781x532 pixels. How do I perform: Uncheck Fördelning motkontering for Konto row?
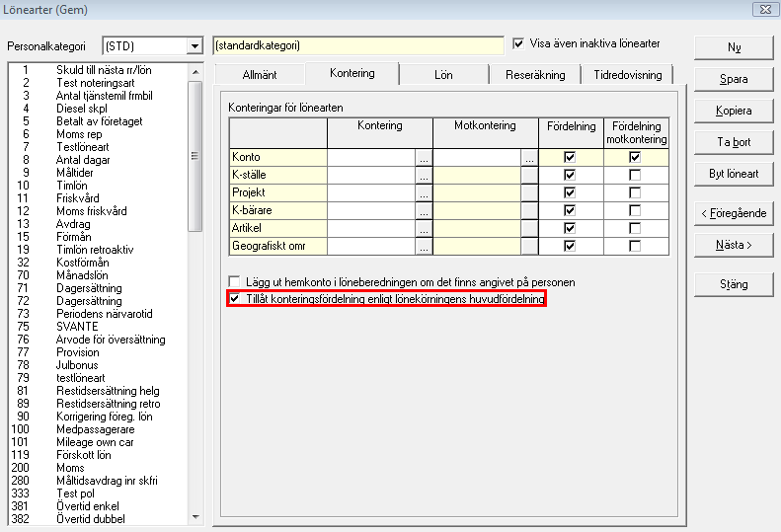(635, 157)
